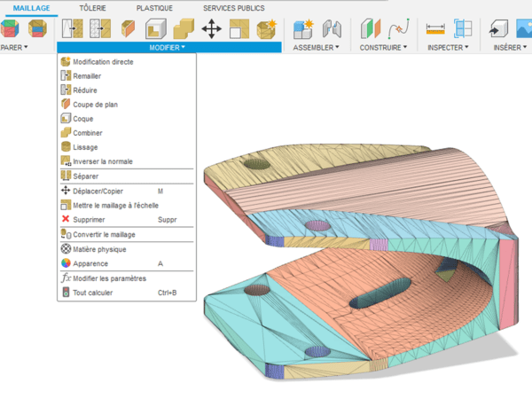Click the Joint icon in Assembler group
Image resolution: width=532 pixels, height=399 pixels.
coord(329,28)
